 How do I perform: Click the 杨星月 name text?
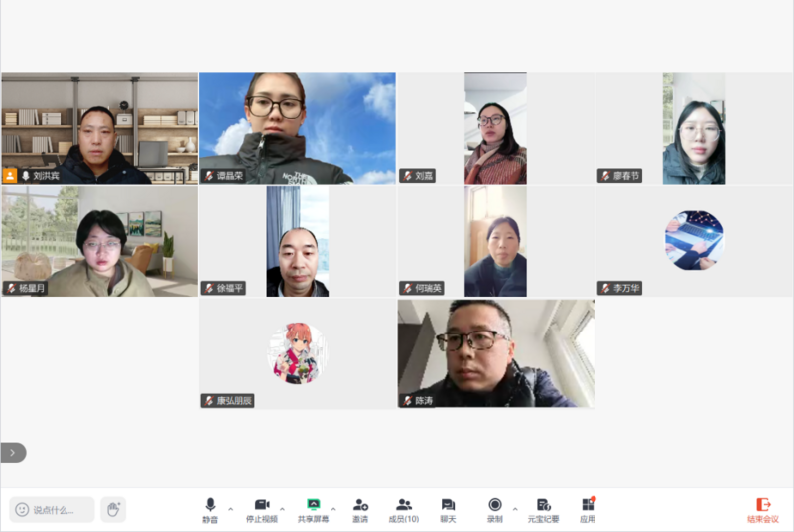pyautogui.click(x=32, y=289)
